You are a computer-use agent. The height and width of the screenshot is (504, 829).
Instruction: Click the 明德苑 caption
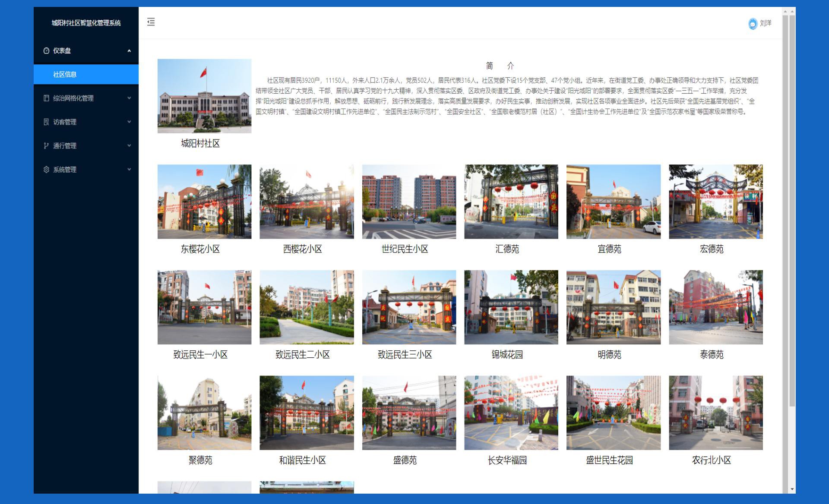610,355
